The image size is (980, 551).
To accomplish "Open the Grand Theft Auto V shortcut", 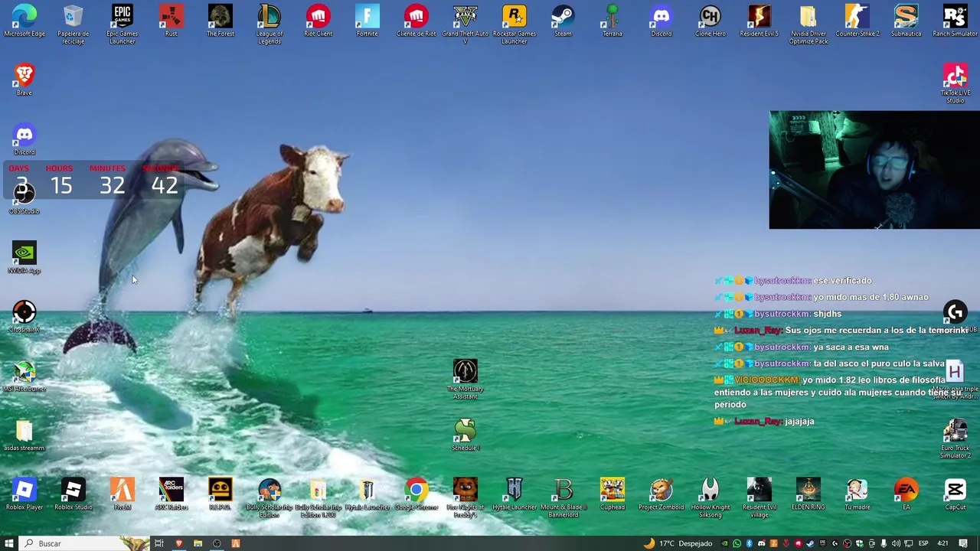I will 465,24.
